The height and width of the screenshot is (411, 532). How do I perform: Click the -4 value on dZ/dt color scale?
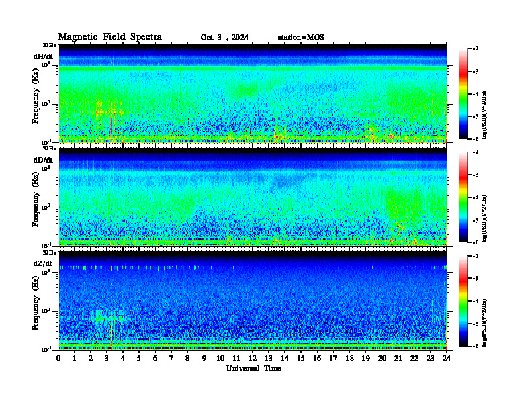476,301
